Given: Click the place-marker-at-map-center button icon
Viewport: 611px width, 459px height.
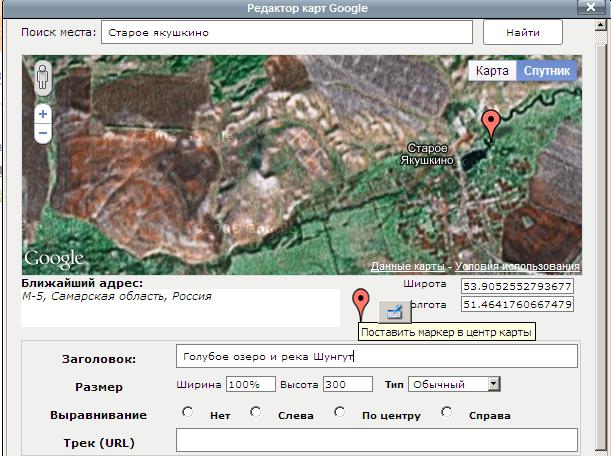Looking at the screenshot, I should pos(394,310).
